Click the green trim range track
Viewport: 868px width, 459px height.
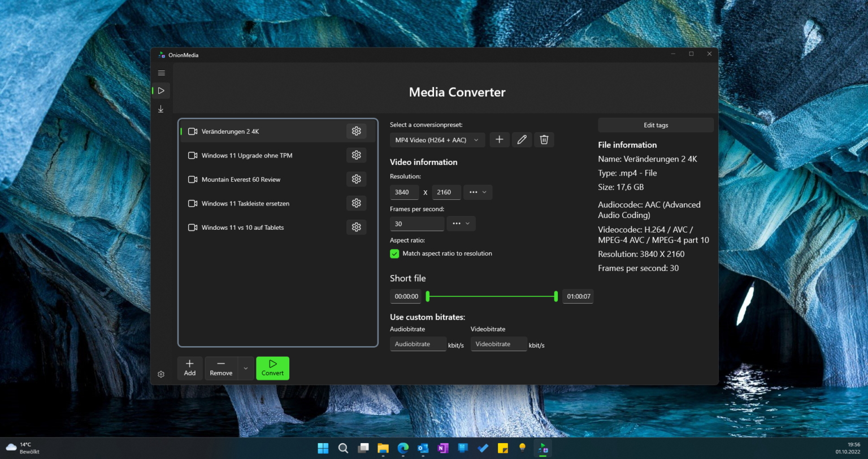[492, 296]
